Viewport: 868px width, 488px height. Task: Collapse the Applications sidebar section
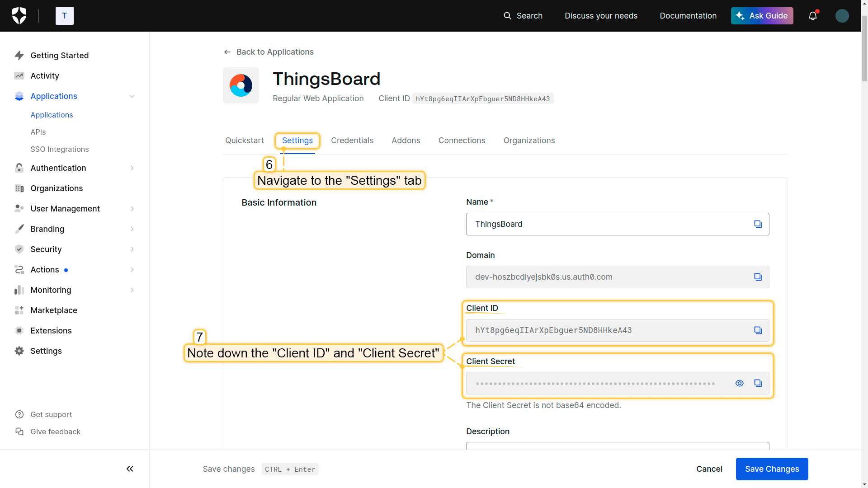[132, 96]
